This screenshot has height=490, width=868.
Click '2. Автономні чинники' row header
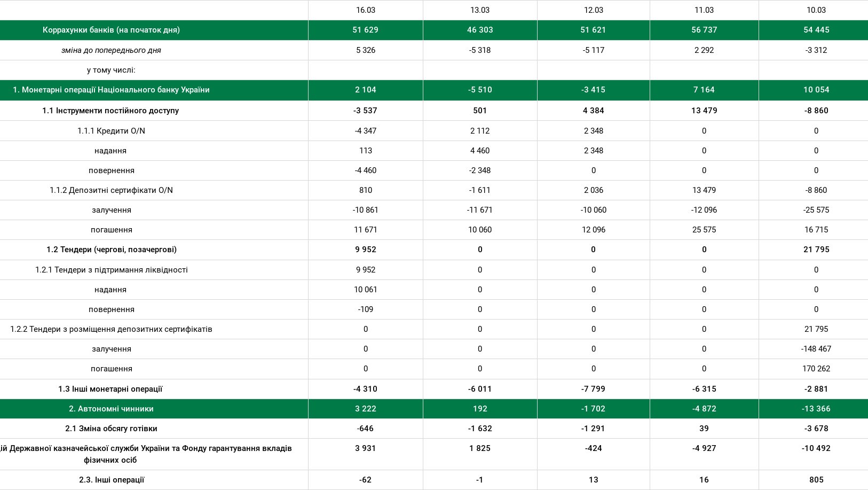(111, 409)
